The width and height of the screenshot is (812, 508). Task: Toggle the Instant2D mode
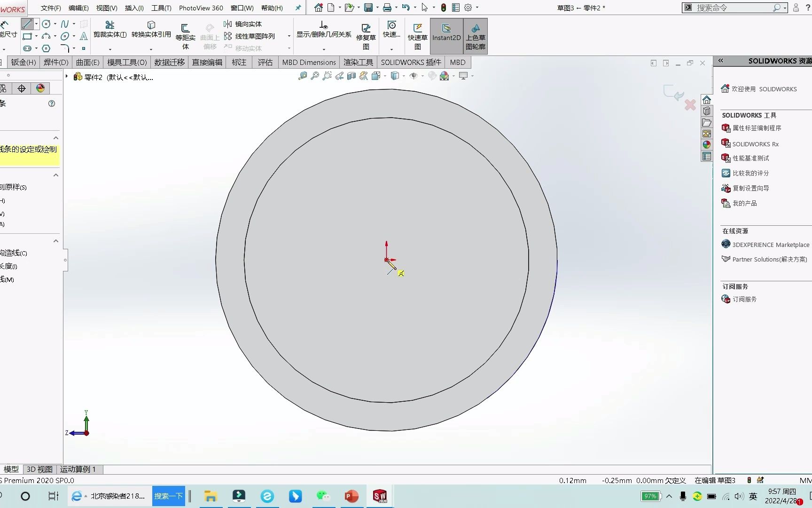coord(446,33)
